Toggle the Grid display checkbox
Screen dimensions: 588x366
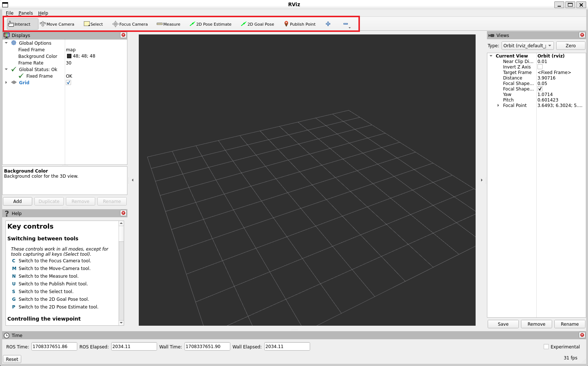[x=68, y=82]
